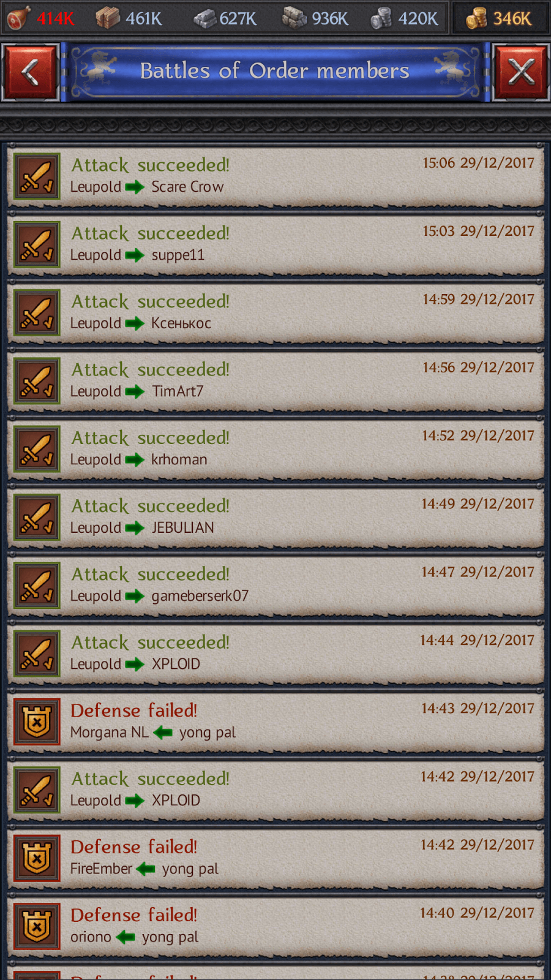551x980 pixels.
Task: Open the shield icon for FireEmber defense
Action: click(37, 858)
